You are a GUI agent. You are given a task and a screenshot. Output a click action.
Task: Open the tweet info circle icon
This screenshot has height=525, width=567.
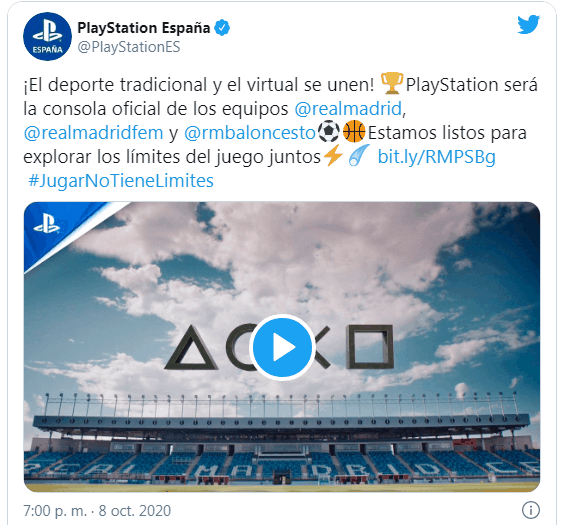[x=530, y=510]
